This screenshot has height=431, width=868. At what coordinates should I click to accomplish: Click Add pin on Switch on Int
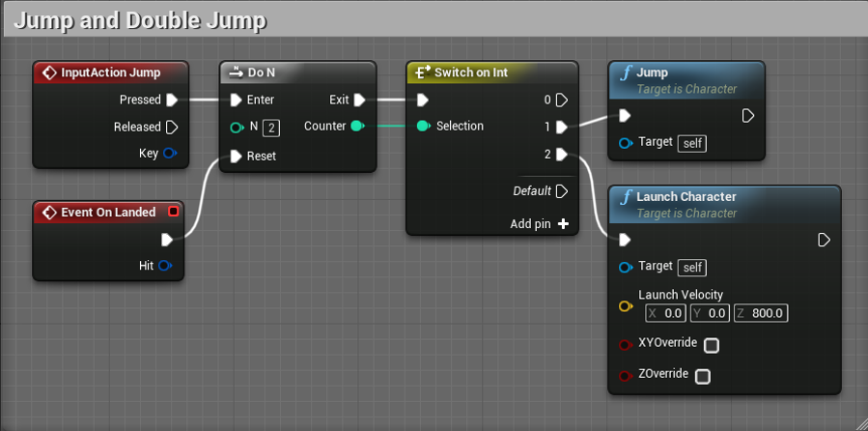[x=563, y=223]
